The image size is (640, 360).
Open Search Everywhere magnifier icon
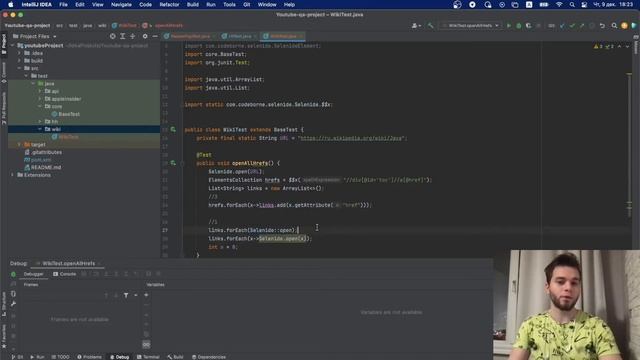coord(614,26)
